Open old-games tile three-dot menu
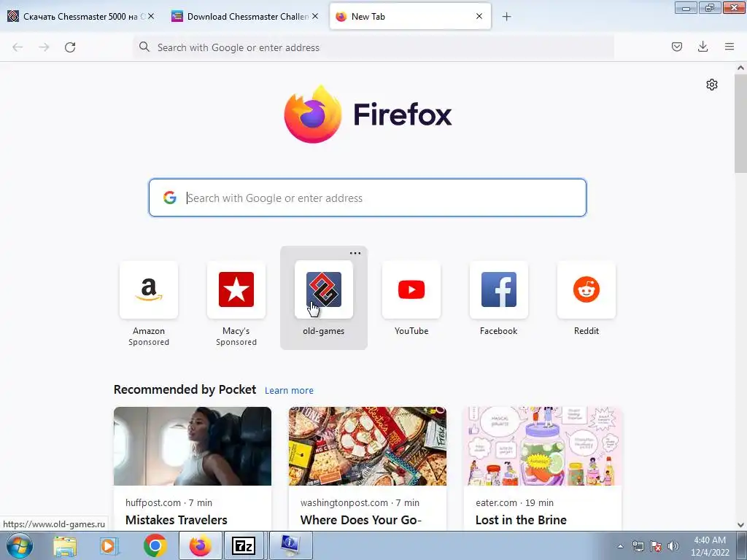 355,253
